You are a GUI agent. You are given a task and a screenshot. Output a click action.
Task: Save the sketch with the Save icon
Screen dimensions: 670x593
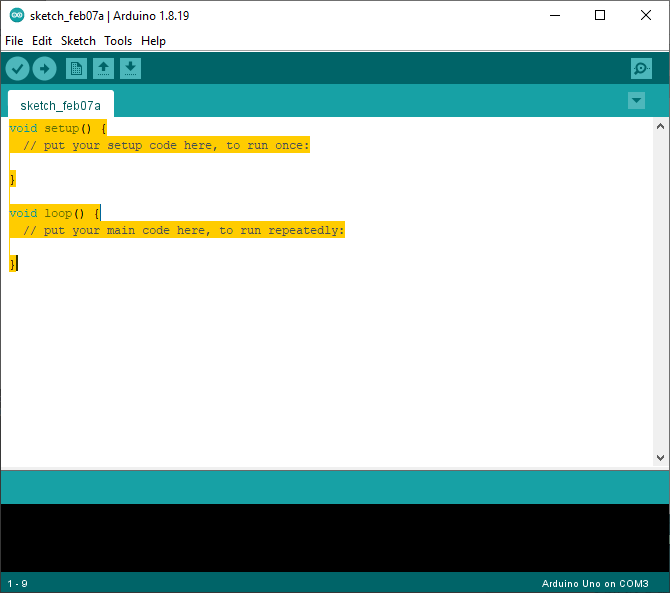[x=130, y=69]
